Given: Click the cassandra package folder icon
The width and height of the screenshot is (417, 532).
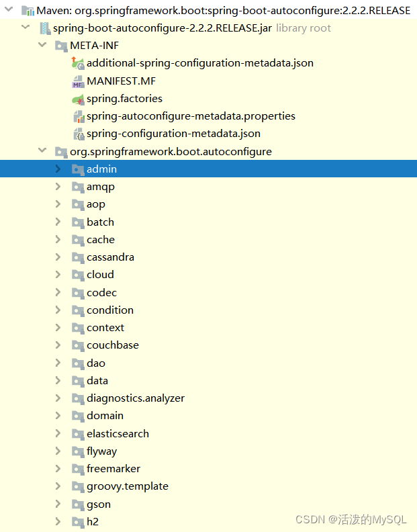Looking at the screenshot, I should coord(78,257).
